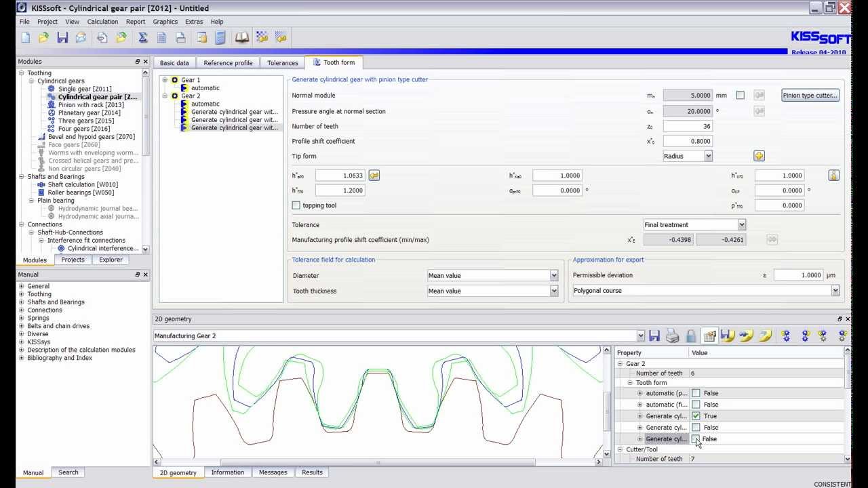Click the Pinion type cutter... button
The image size is (868, 488).
pos(810,96)
